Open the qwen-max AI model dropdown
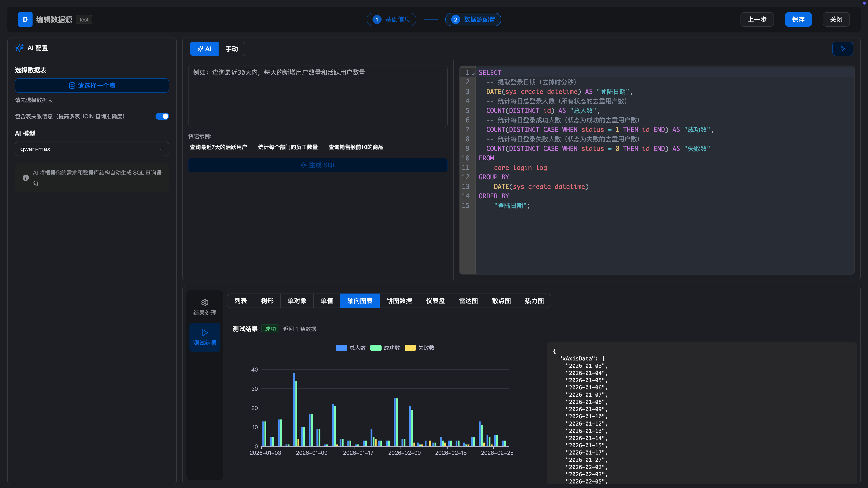Screen dimensions: 868x488 pos(92,149)
